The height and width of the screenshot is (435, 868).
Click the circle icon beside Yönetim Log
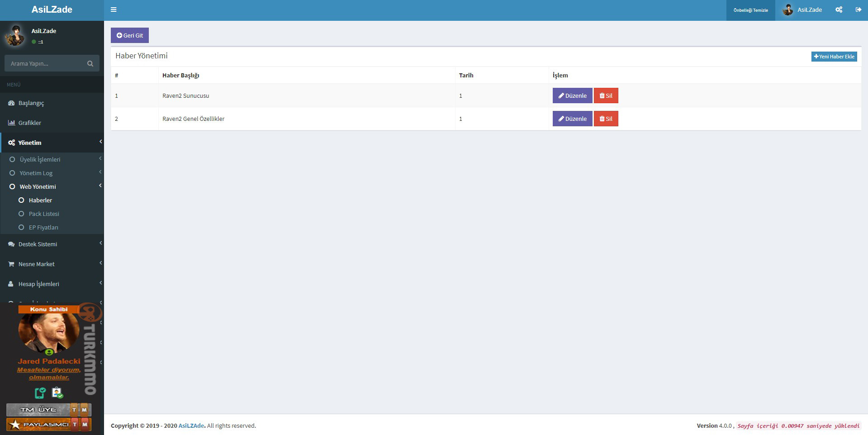click(x=12, y=173)
